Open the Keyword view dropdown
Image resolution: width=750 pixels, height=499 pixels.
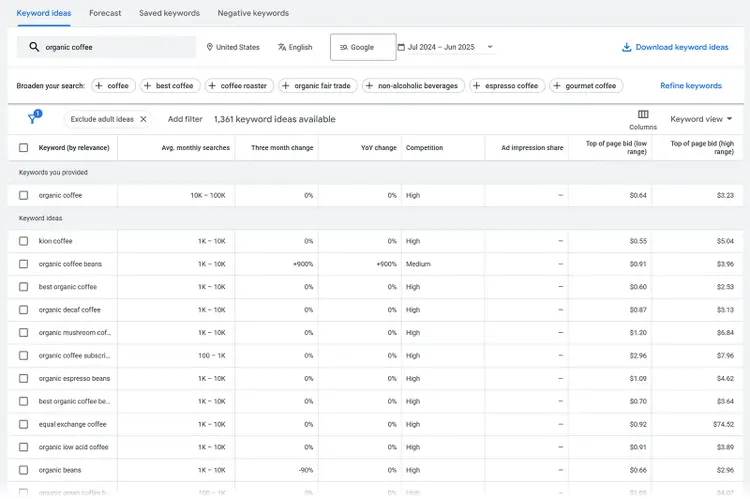701,119
